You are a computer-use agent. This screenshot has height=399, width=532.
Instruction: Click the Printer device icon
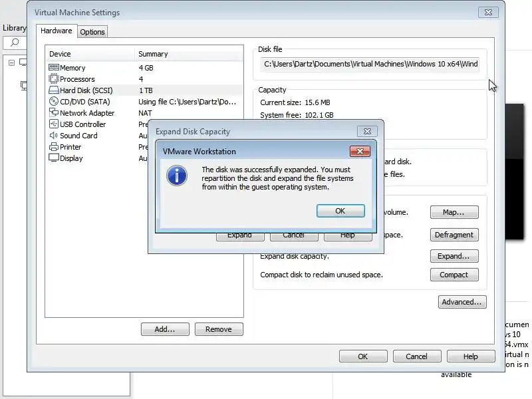pyautogui.click(x=54, y=146)
